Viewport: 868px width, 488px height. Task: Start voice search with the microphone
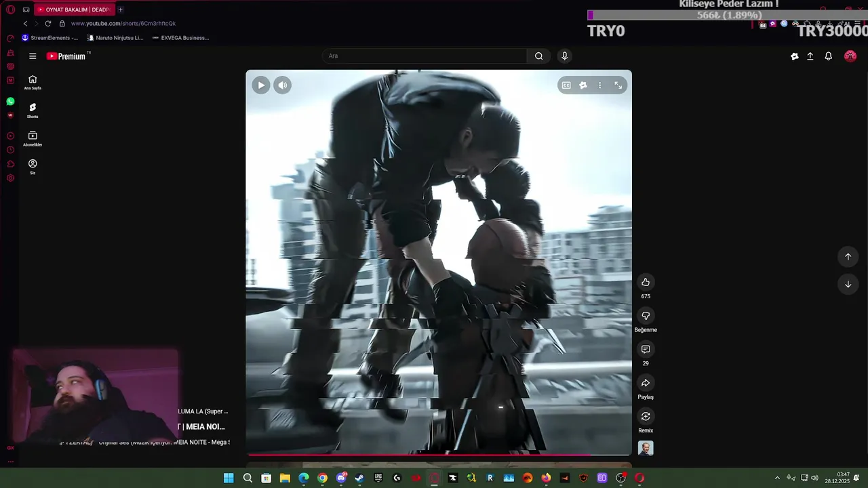click(564, 56)
